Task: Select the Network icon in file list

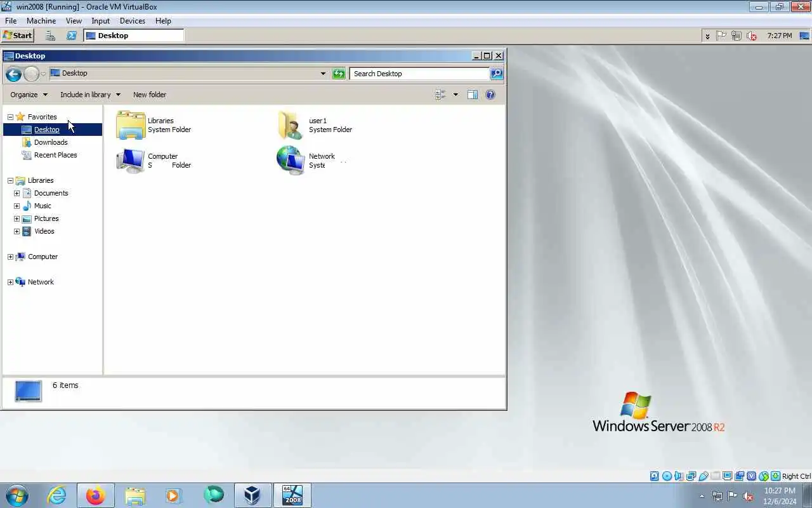Action: click(291, 161)
